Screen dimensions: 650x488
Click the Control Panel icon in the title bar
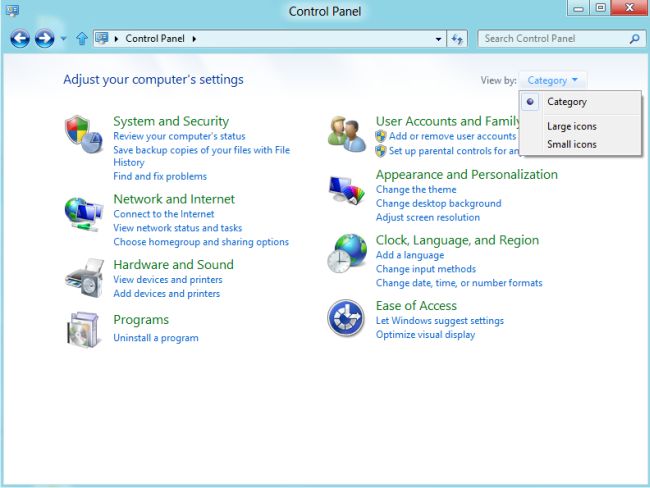click(x=12, y=11)
